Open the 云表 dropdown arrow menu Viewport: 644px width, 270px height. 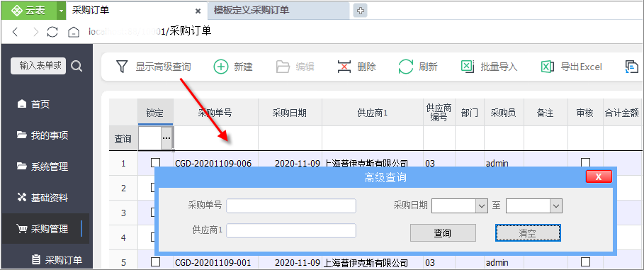tap(61, 11)
